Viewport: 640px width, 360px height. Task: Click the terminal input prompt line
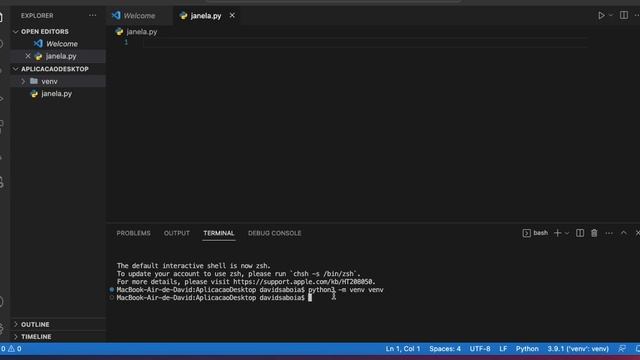coord(214,298)
